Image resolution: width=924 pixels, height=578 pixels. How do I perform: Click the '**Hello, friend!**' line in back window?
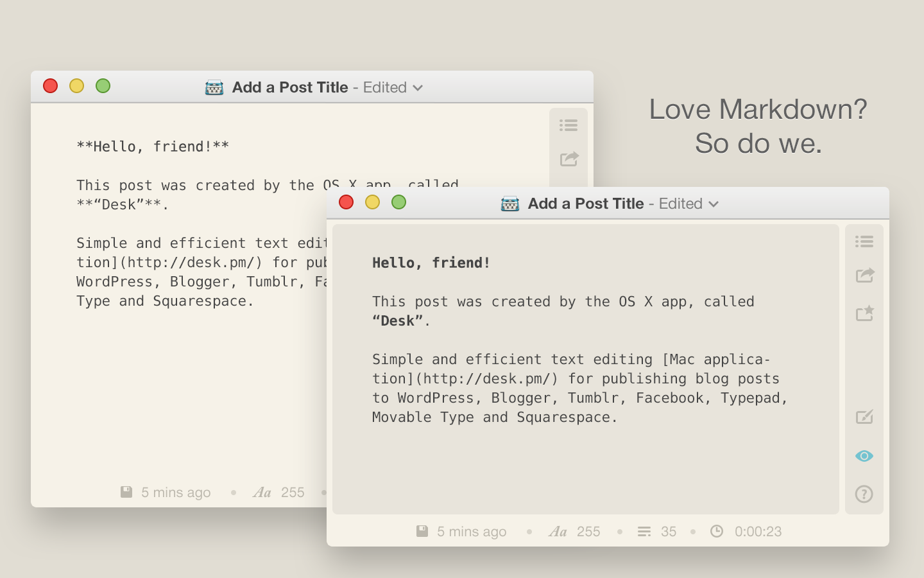click(153, 146)
